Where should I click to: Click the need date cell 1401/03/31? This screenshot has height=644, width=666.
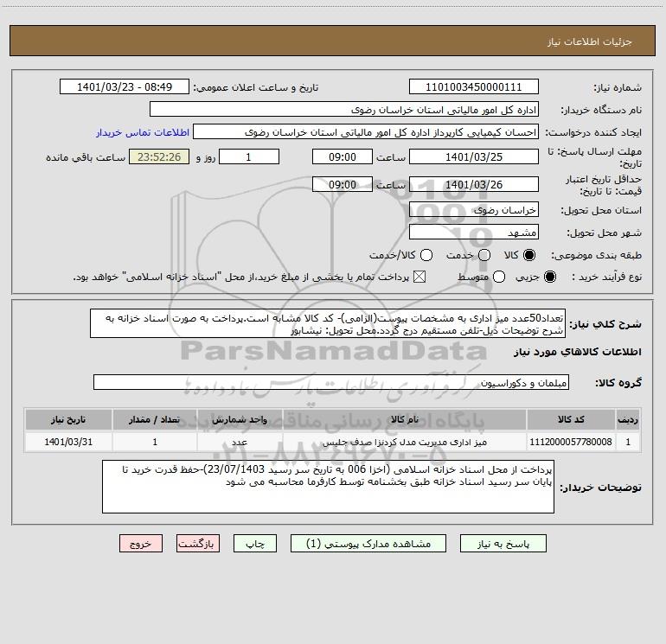pyautogui.click(x=68, y=442)
